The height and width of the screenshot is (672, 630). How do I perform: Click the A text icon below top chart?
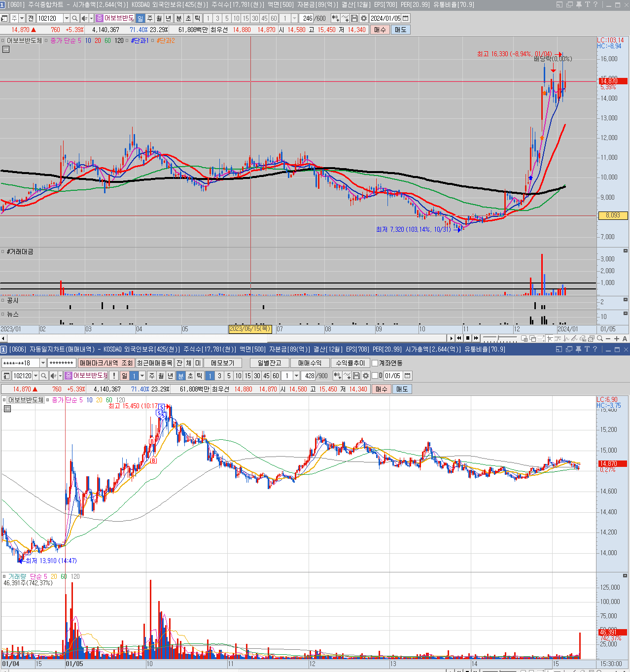(625, 339)
